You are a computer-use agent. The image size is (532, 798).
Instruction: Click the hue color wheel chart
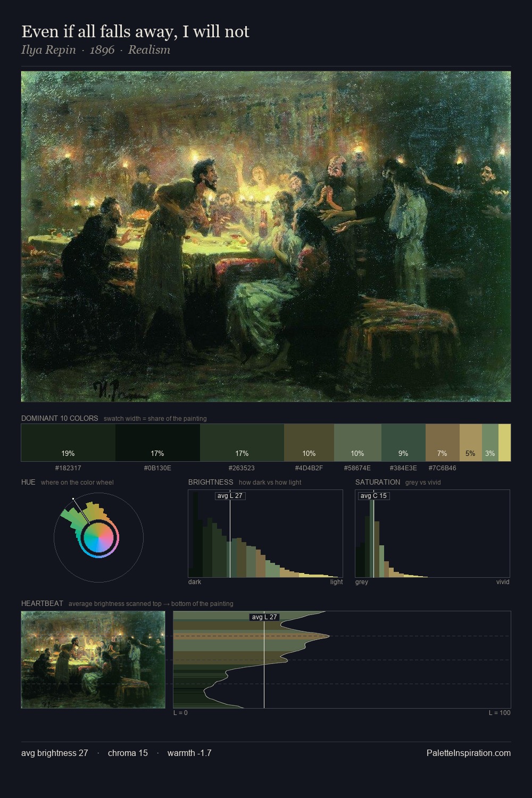pyautogui.click(x=98, y=537)
